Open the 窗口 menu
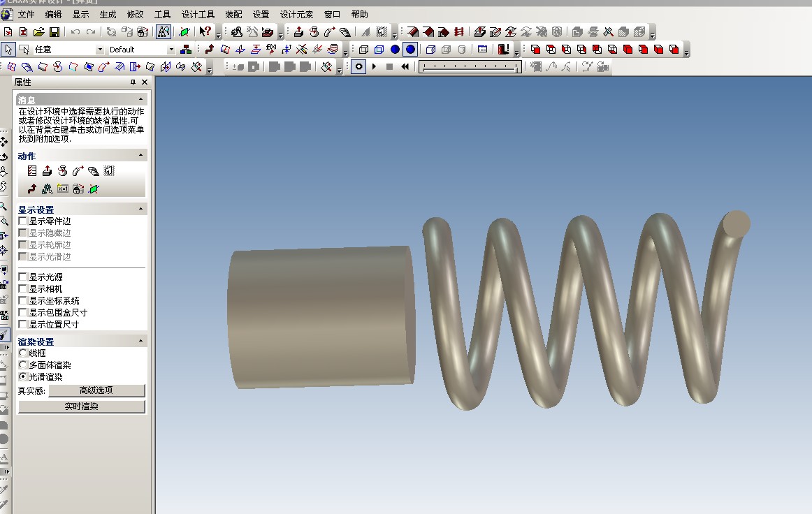The width and height of the screenshot is (812, 514). [332, 15]
